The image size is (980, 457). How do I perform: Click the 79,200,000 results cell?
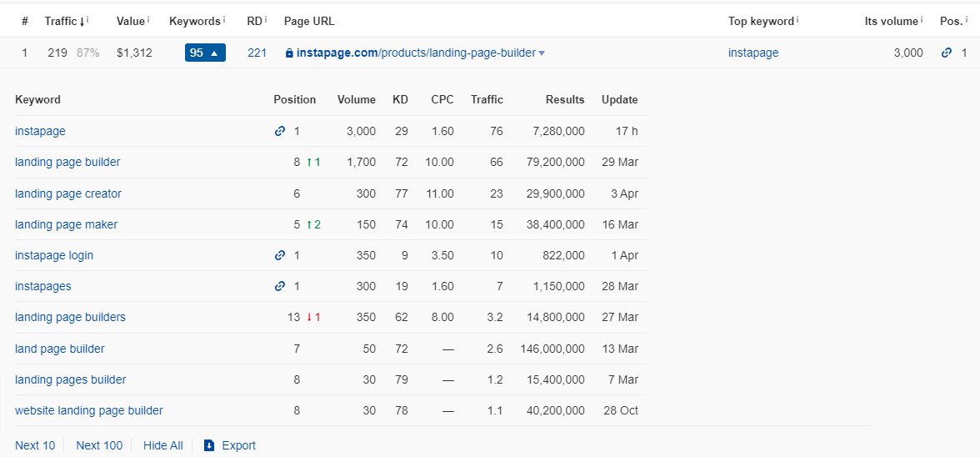[555, 162]
